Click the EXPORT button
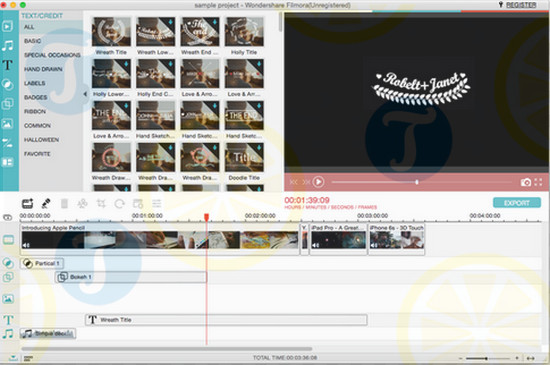This screenshot has width=550, height=365. 517,203
